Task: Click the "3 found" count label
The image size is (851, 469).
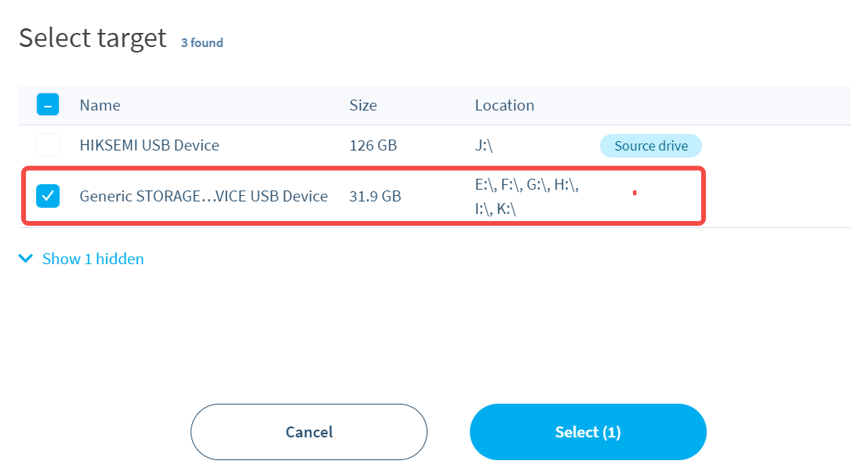Action: (202, 43)
